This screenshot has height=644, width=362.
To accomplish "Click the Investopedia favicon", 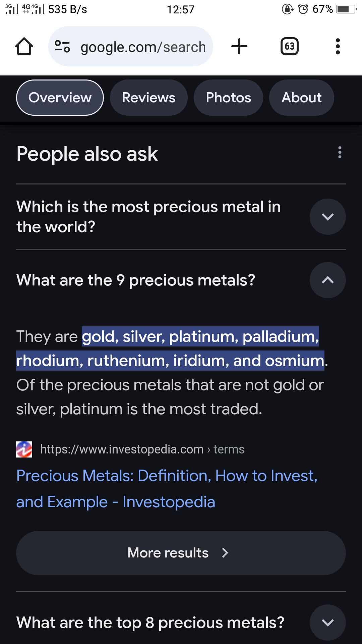I will (24, 449).
